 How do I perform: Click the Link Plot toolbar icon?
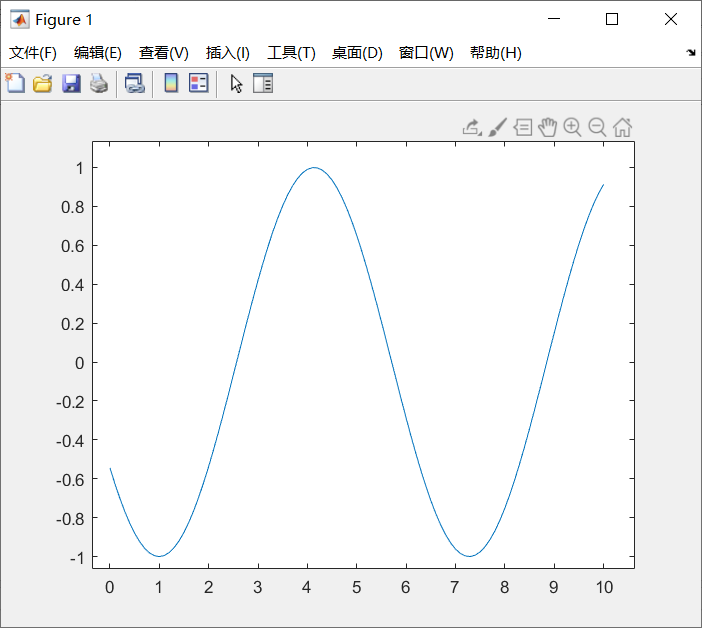coord(134,84)
